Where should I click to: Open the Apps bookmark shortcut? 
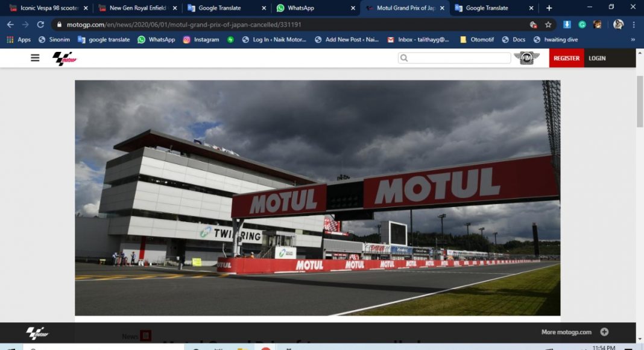click(19, 40)
